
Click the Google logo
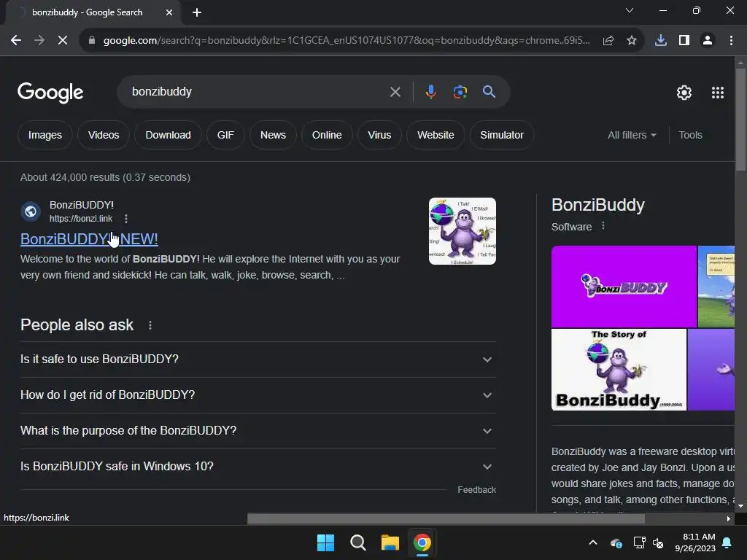pos(50,93)
